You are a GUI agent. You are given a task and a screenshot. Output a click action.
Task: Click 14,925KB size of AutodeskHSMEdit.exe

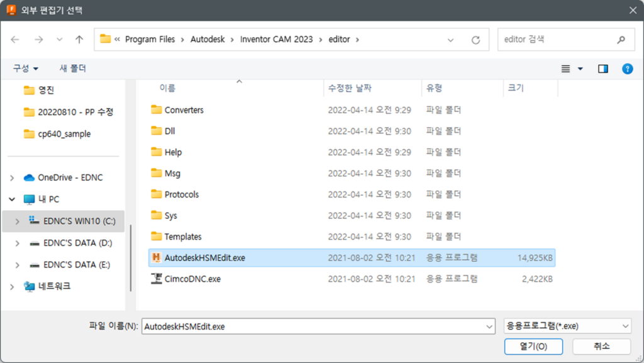(535, 258)
